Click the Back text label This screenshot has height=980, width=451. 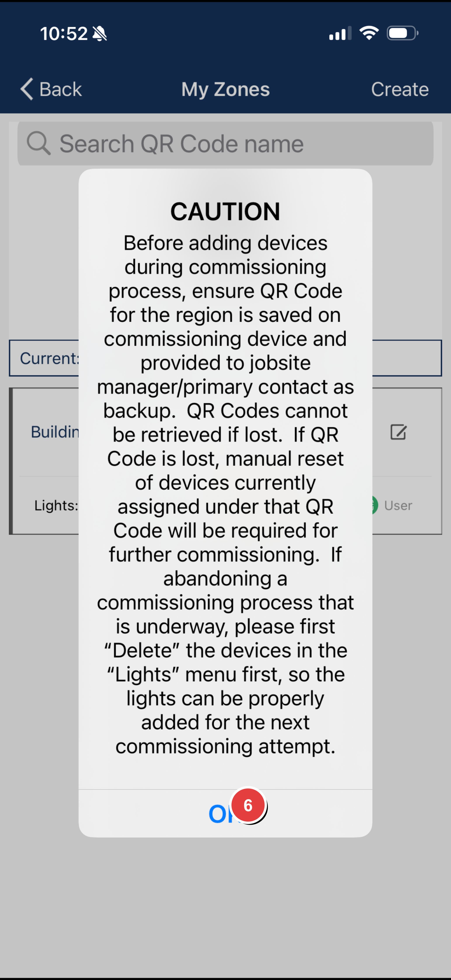click(61, 89)
